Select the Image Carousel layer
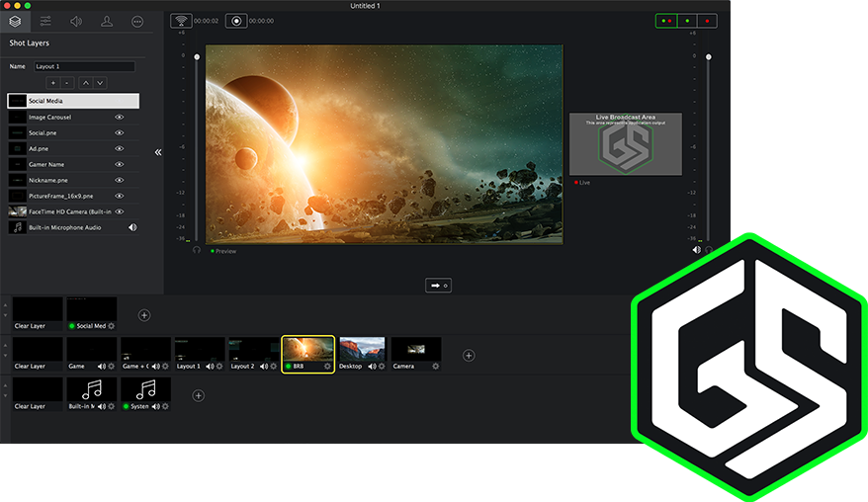868x502 pixels. (73, 118)
